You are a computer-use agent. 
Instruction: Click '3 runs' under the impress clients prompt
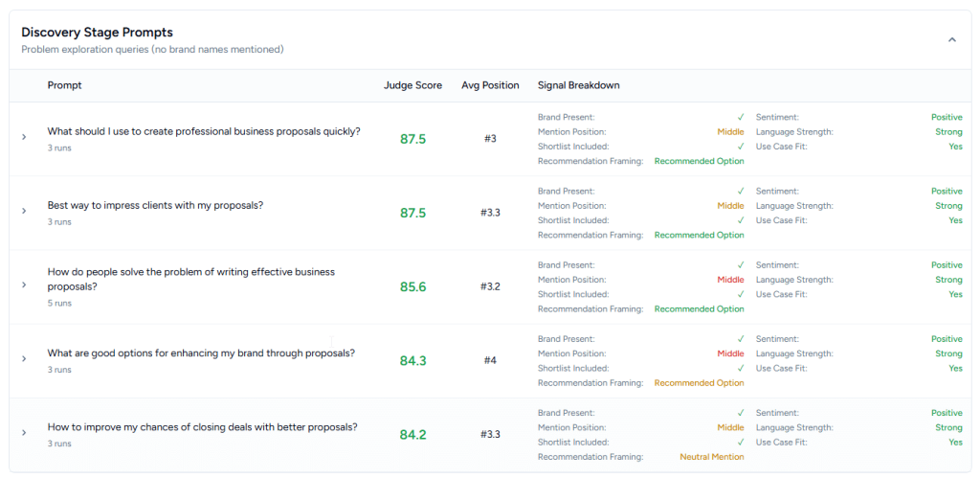(59, 221)
